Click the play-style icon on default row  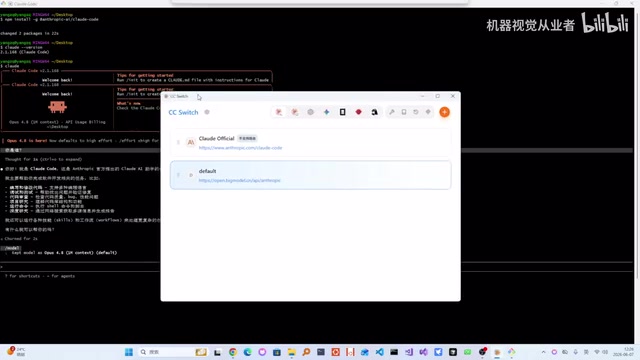pos(191,175)
